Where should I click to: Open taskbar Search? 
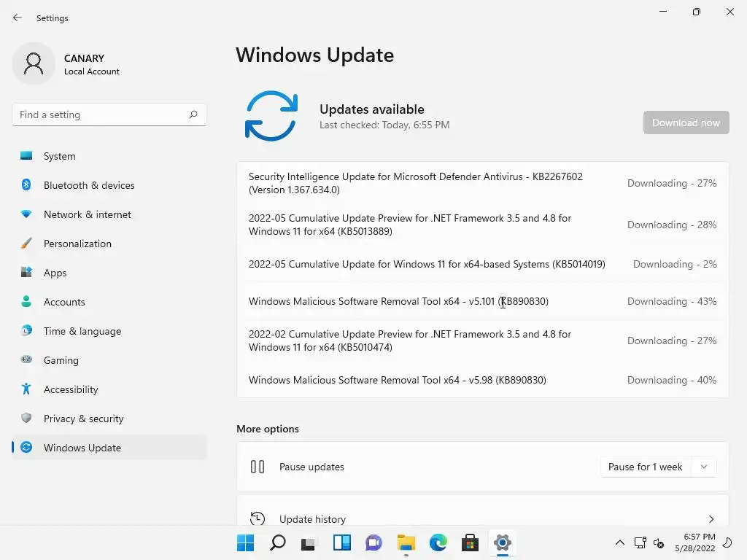278,542
